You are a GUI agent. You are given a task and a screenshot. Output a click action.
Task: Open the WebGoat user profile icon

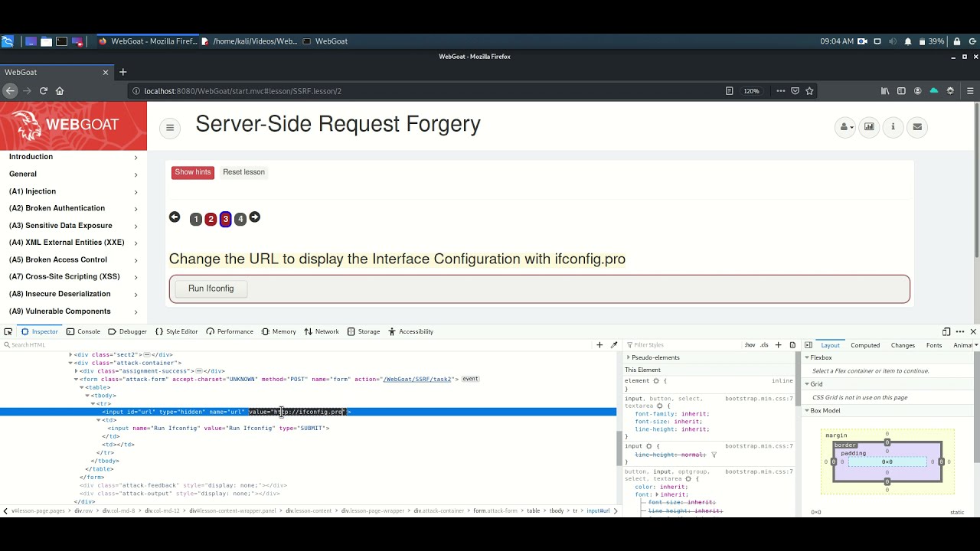click(845, 127)
